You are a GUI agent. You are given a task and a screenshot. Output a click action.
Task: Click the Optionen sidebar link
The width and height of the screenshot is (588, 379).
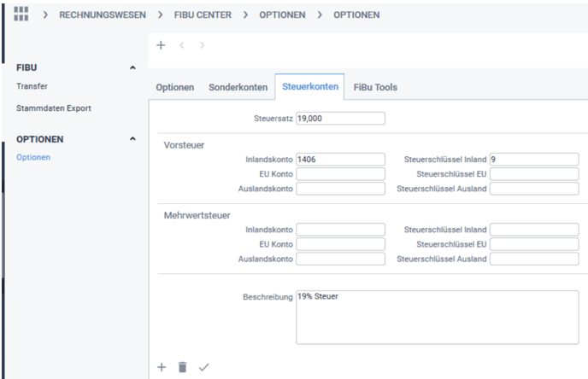(x=33, y=158)
